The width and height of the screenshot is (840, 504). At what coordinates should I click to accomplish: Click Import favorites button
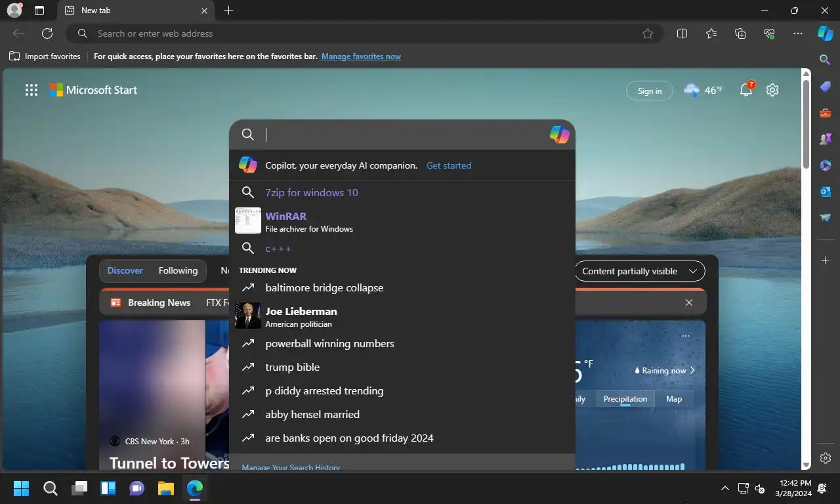(45, 56)
